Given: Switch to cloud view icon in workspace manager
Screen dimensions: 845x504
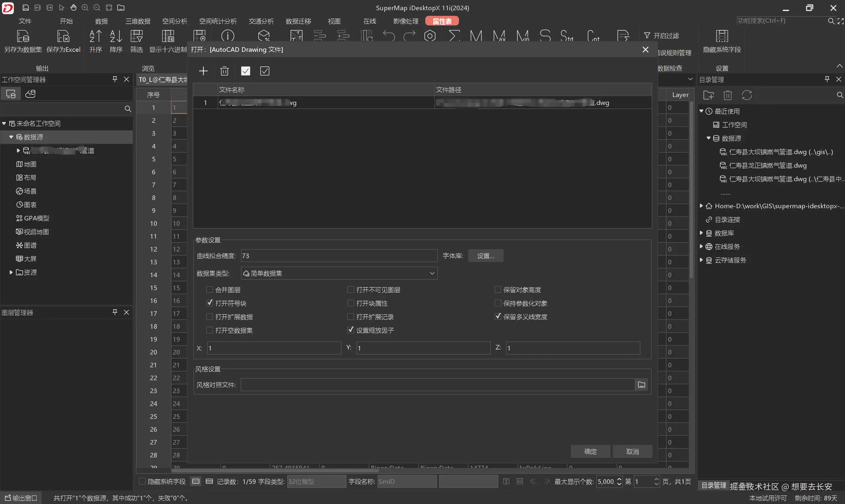Looking at the screenshot, I should pyautogui.click(x=31, y=94).
